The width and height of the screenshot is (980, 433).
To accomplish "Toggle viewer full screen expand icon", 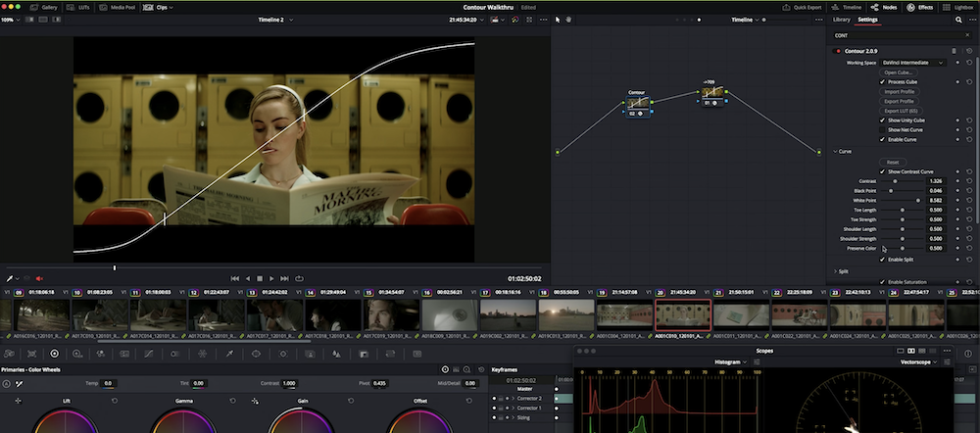I will [x=529, y=20].
